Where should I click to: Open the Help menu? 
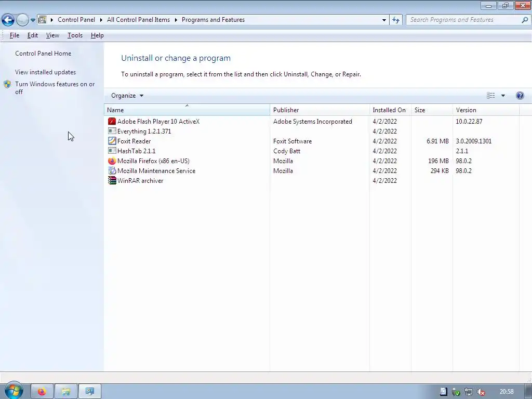pos(97,35)
